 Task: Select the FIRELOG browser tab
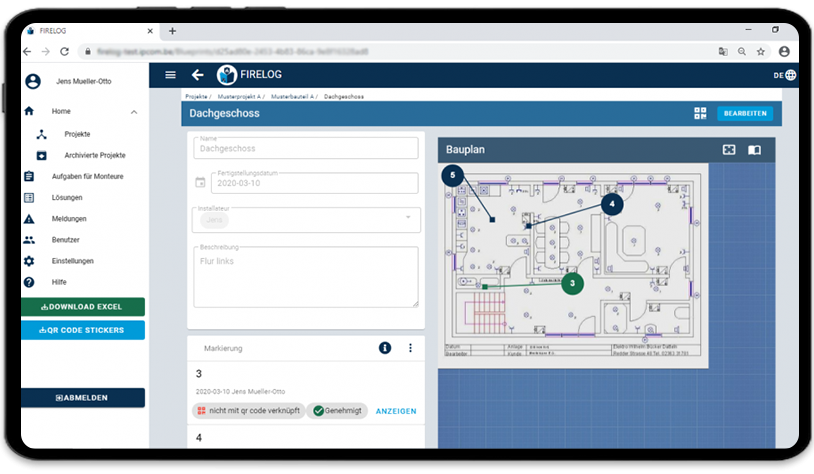pos(91,31)
